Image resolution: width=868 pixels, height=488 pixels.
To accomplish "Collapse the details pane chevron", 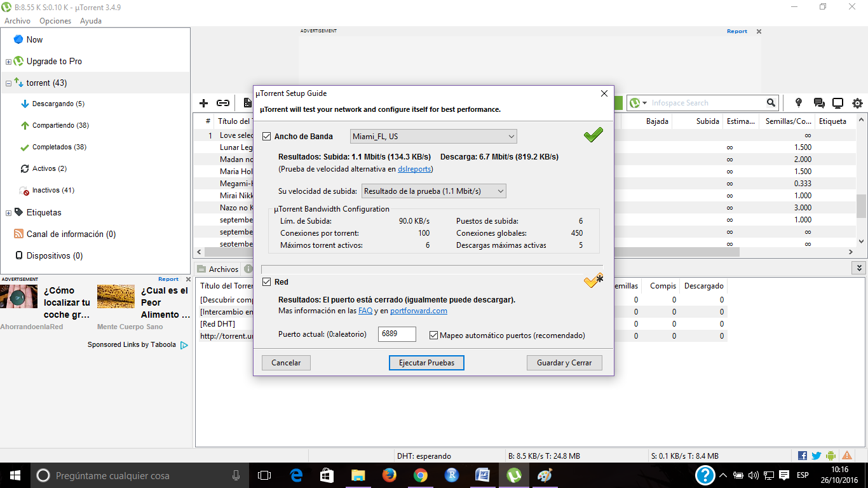I will pos(859,268).
